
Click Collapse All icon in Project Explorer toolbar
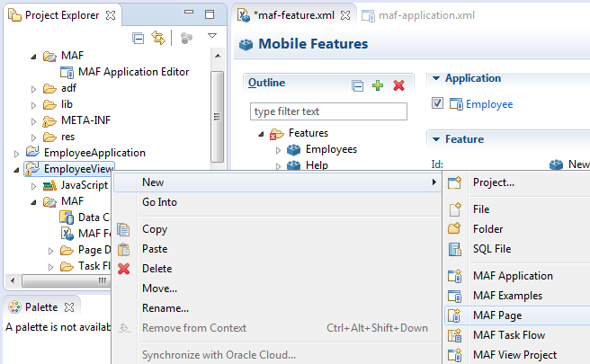tap(139, 38)
